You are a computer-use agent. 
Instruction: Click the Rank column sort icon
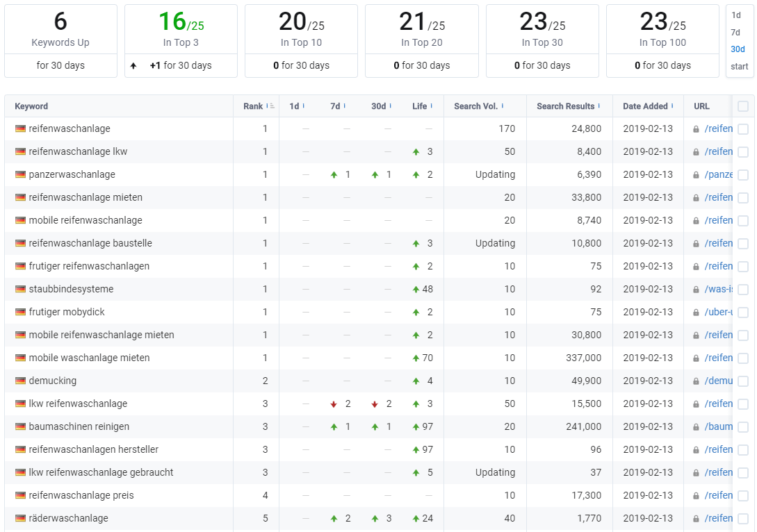[x=270, y=106]
